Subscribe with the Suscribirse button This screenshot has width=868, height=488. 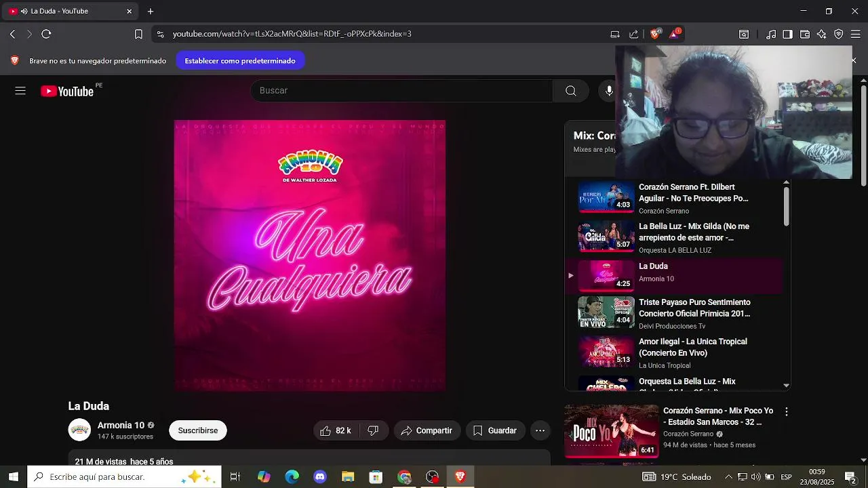click(x=198, y=430)
